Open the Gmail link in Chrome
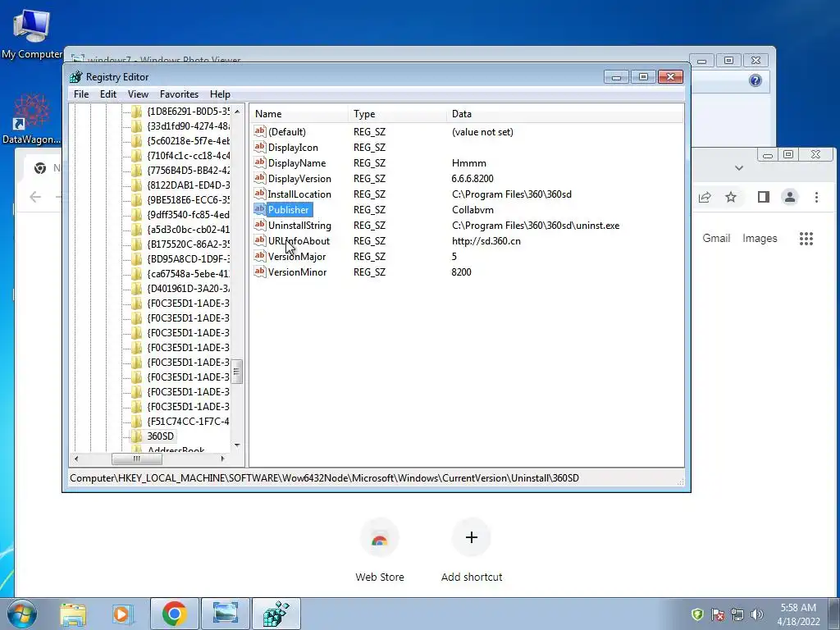Screen dimensions: 840x630 click(716, 239)
